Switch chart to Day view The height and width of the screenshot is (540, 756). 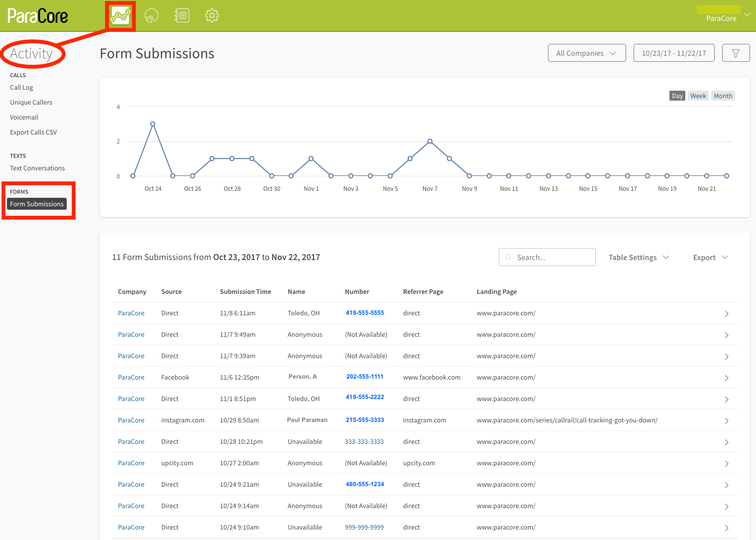(x=677, y=96)
